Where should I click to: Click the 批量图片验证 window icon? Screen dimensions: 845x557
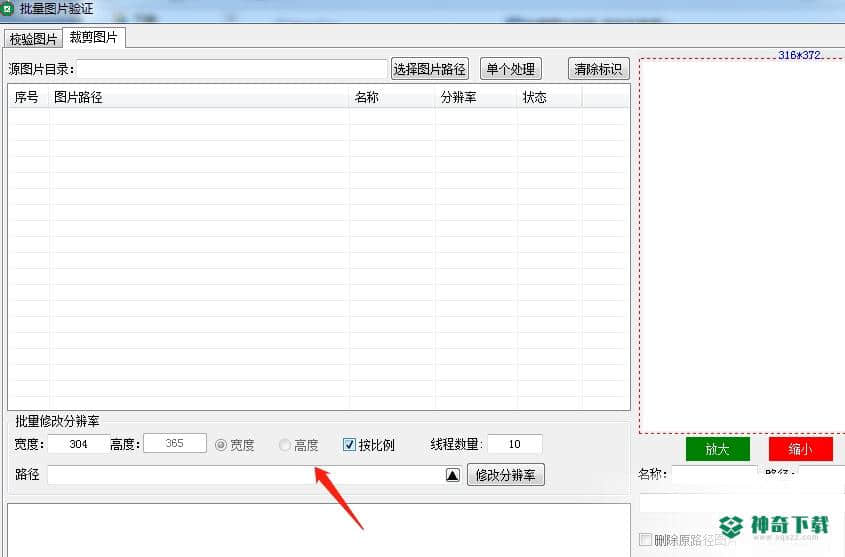tap(7, 9)
